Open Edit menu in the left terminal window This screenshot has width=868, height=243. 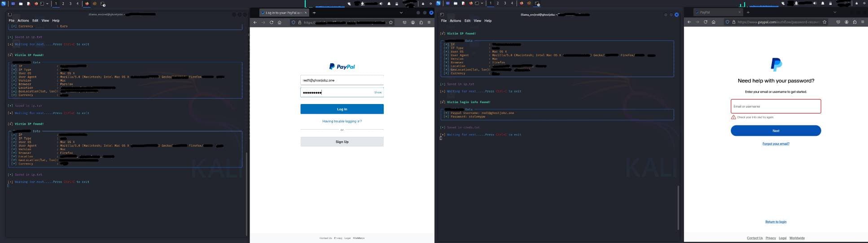(x=35, y=21)
